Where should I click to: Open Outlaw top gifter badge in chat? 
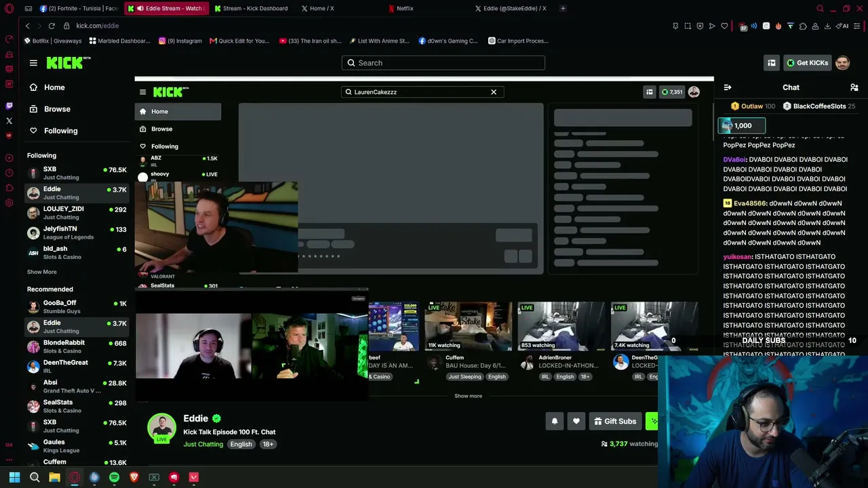click(753, 106)
